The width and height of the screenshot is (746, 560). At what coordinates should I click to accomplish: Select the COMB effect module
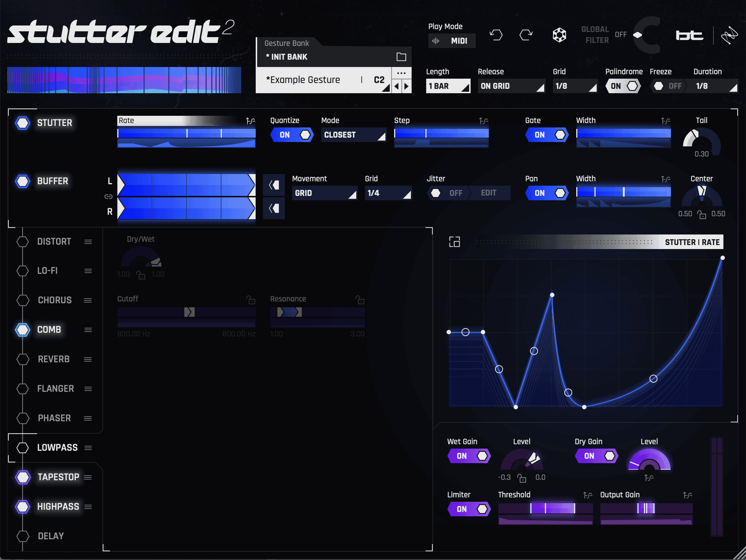[x=49, y=330]
